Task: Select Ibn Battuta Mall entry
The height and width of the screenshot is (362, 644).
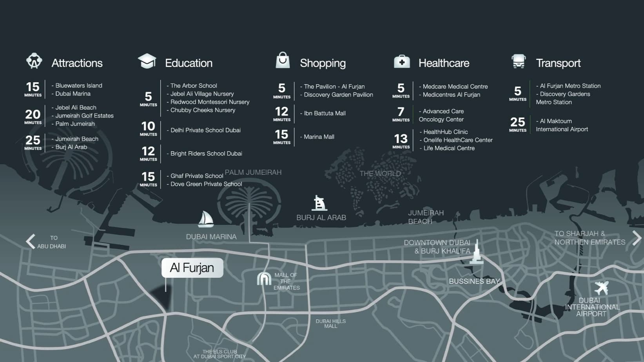Action: (323, 113)
